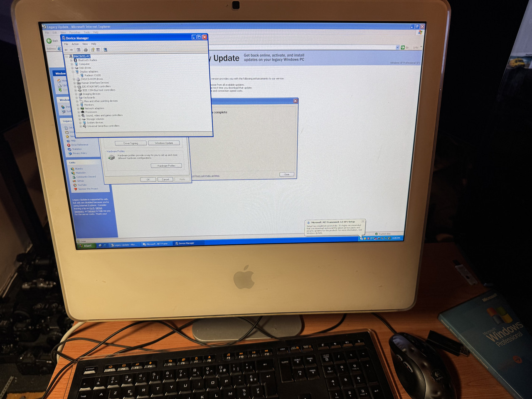Image resolution: width=532 pixels, height=399 pixels.
Task: Click the Hardware Profiles button
Action: pos(166,166)
